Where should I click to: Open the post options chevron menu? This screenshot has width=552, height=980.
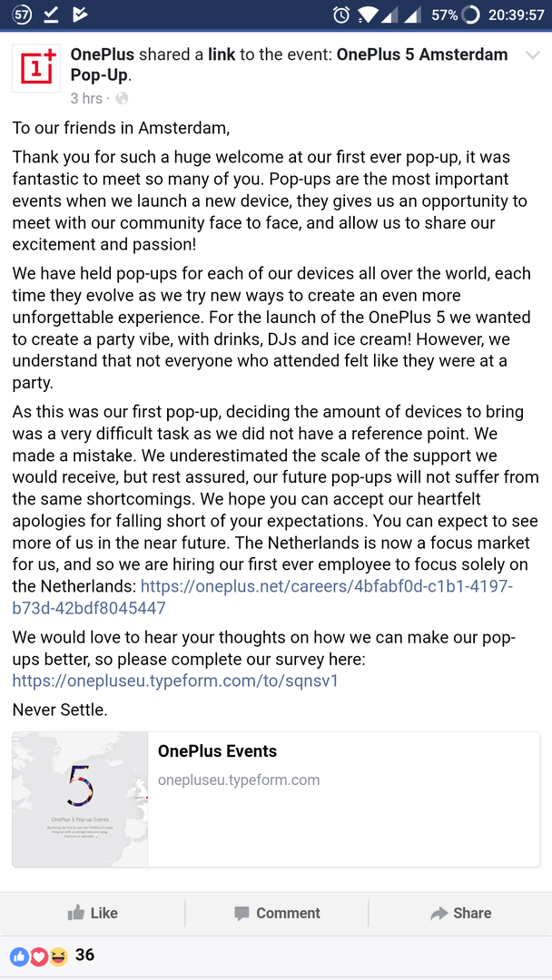(533, 55)
